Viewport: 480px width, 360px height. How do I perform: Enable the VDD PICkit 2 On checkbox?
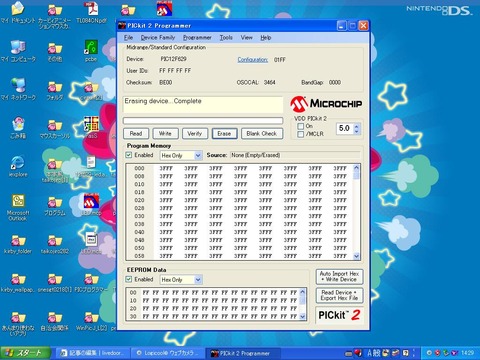coord(301,126)
